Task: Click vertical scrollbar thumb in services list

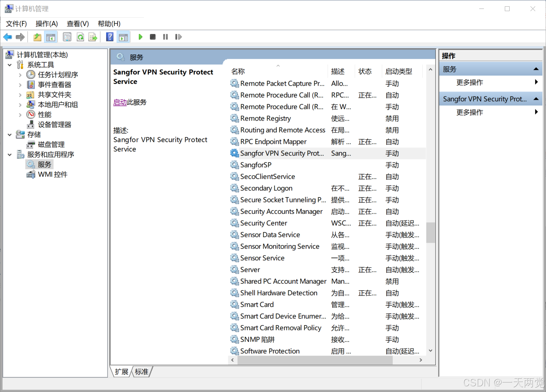Action: point(430,232)
